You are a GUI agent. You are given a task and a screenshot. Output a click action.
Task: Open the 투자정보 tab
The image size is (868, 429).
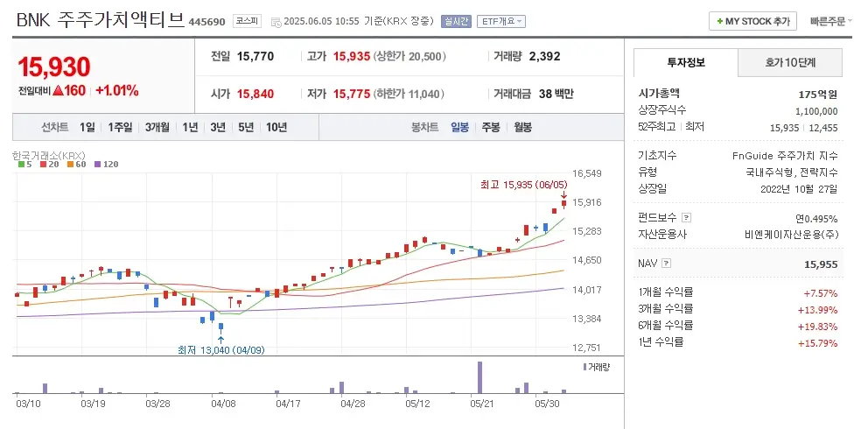685,63
